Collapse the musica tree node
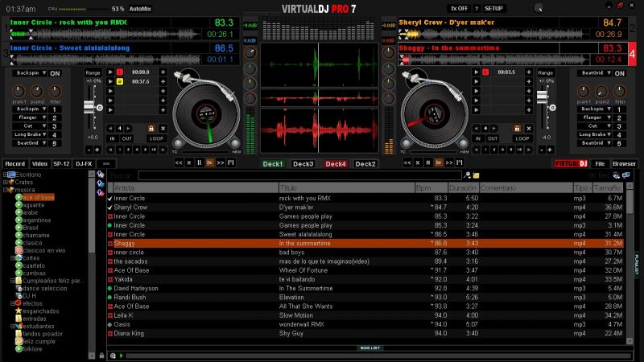Image resolution: width=644 pixels, height=362 pixels. click(x=5, y=190)
